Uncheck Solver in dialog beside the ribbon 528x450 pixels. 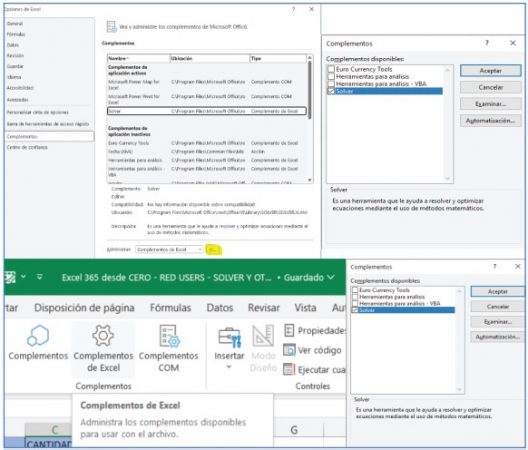coord(355,310)
